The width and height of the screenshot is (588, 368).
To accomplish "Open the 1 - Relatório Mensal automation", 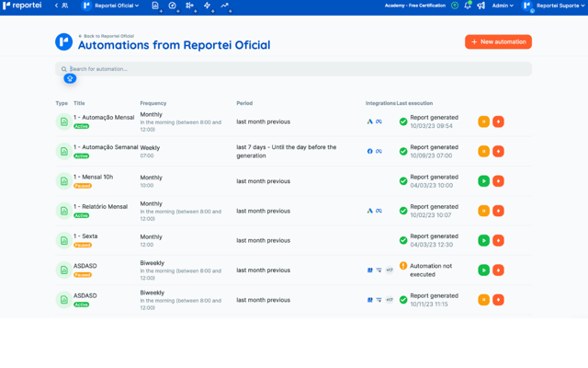I will click(x=100, y=206).
